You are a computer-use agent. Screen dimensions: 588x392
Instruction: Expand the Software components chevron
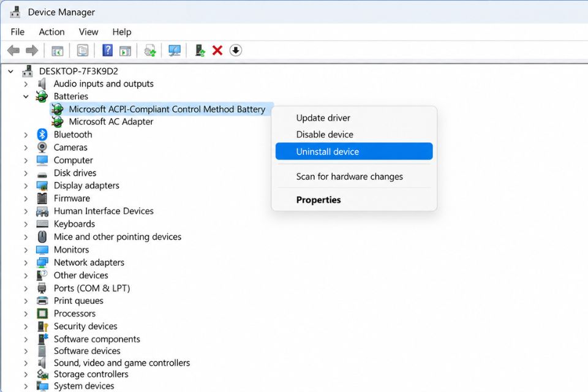click(26, 339)
